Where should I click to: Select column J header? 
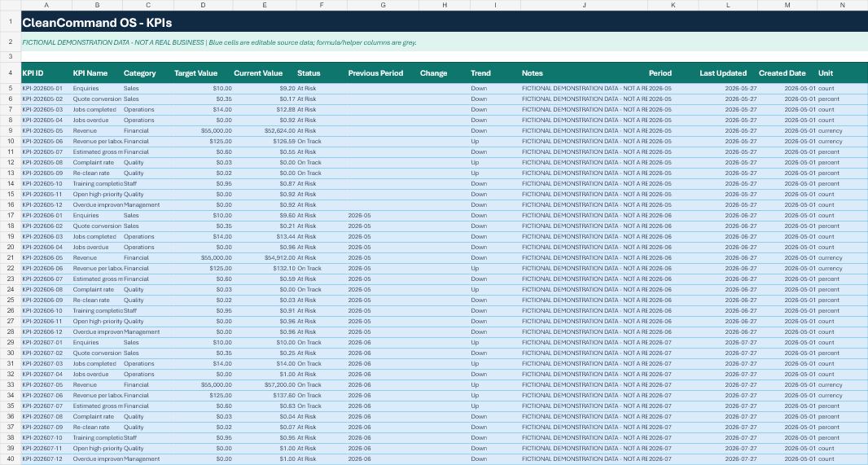[584, 5]
